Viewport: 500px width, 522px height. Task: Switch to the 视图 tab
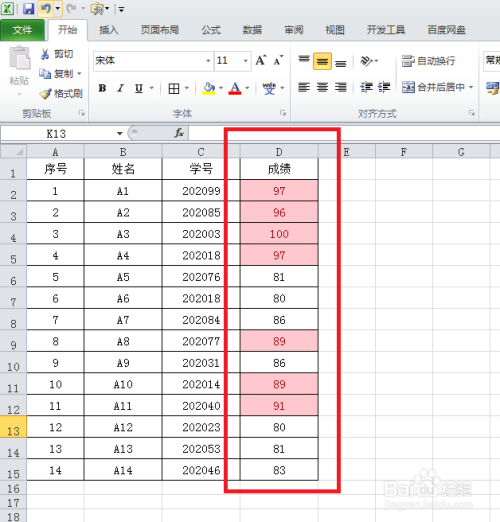tap(335, 30)
